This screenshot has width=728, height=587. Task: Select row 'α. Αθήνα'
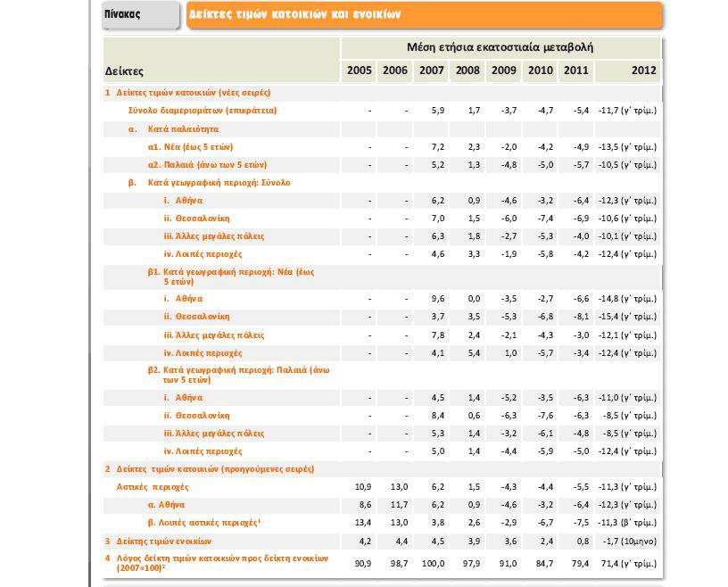(x=383, y=505)
